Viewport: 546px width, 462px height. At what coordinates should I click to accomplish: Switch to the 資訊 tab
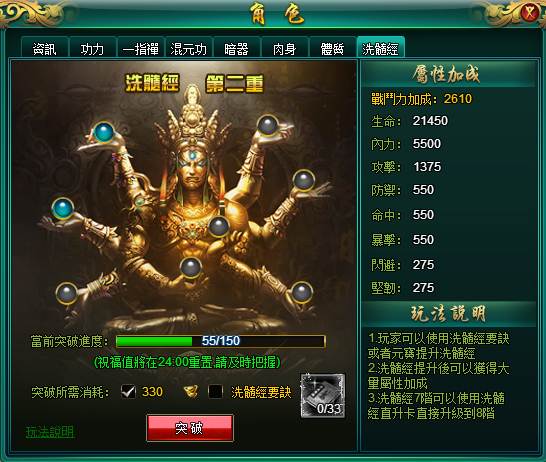point(45,47)
